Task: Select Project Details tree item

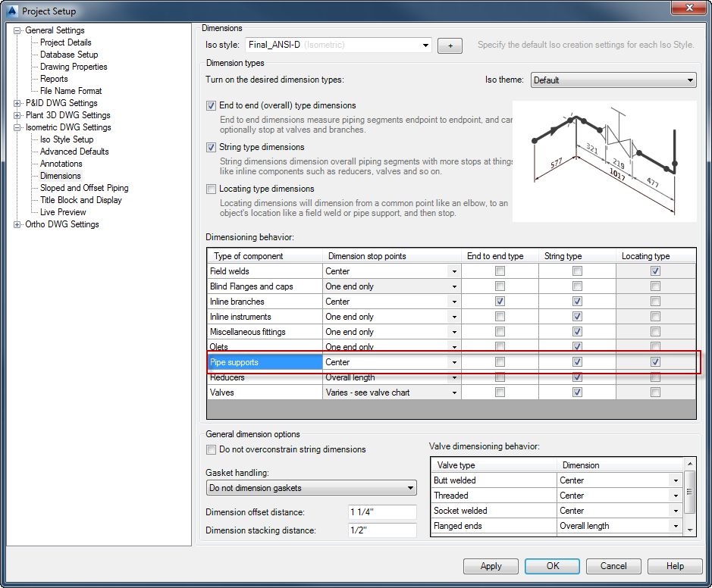Action: [x=66, y=42]
